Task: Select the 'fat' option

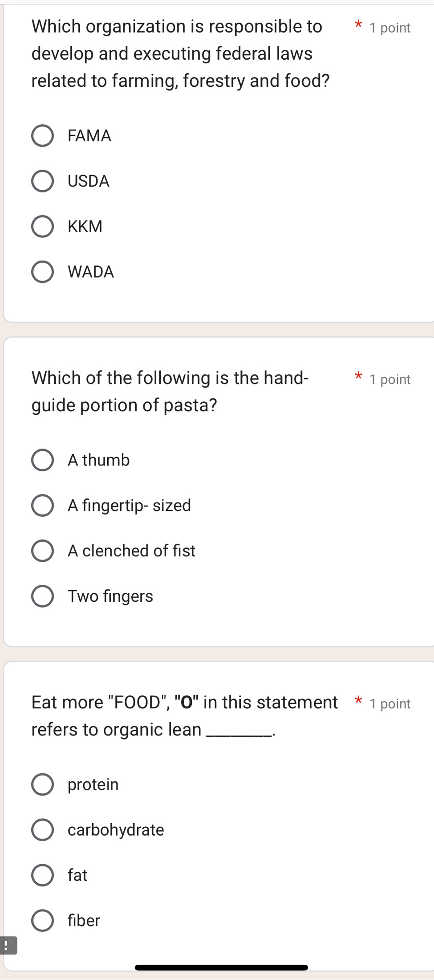Action: click(x=42, y=875)
